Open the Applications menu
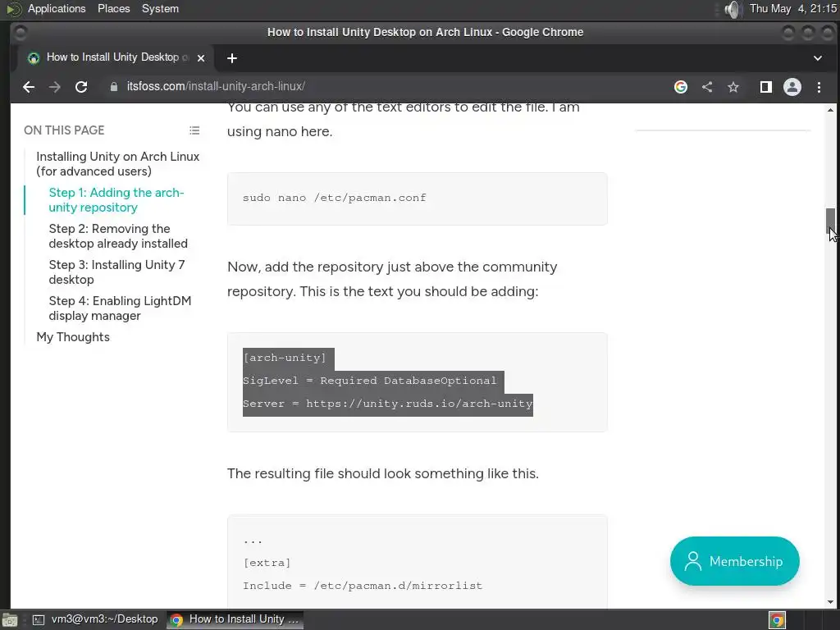The image size is (840, 630). coord(57,8)
